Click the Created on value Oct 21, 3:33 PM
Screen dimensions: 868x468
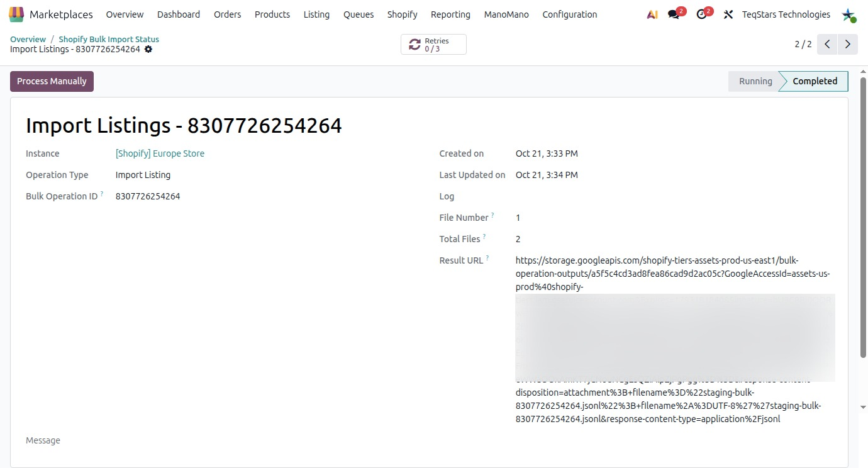547,153
